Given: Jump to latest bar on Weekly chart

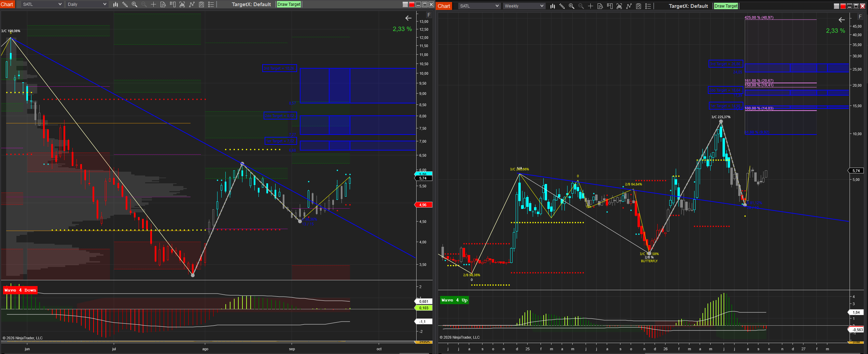Looking at the screenshot, I should (842, 20).
